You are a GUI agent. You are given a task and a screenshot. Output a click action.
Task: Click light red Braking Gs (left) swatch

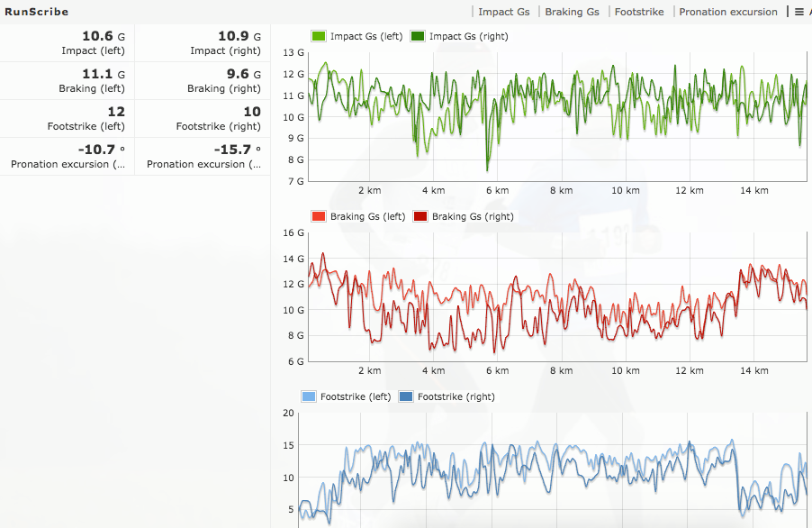318,216
